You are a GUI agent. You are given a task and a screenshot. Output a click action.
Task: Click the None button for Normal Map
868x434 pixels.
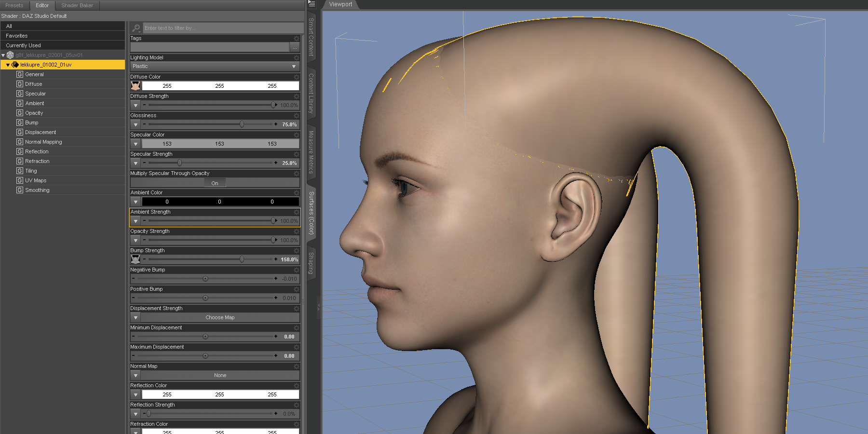[220, 375]
